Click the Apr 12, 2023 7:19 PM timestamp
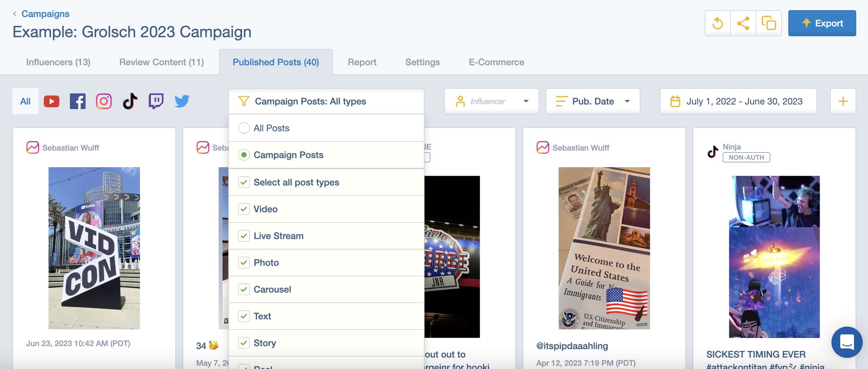 pos(586,363)
